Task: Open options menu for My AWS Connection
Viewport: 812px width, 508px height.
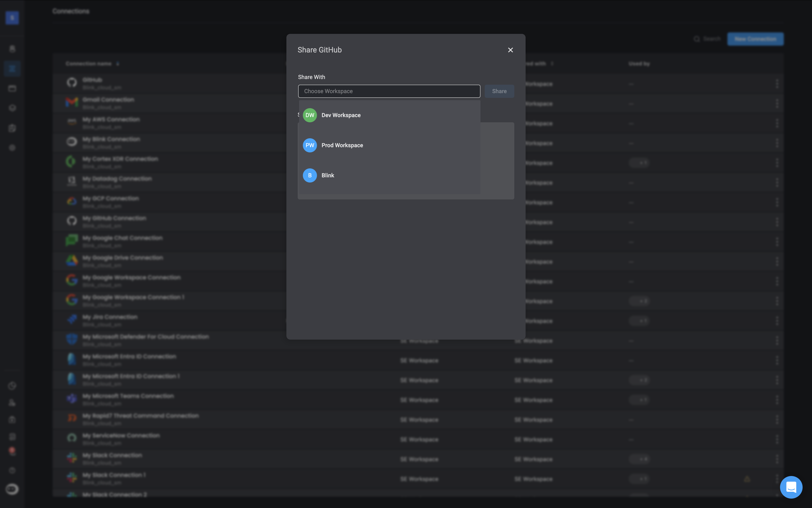Action: point(777,123)
